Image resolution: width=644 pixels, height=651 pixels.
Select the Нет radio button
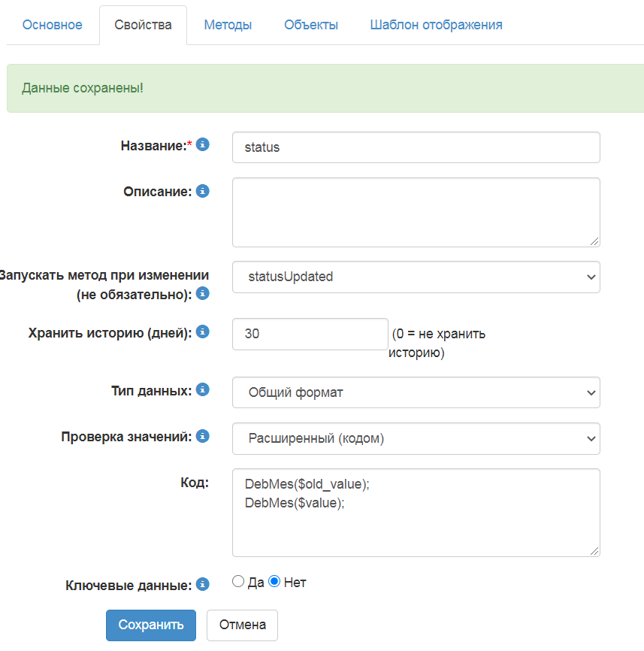tap(274, 582)
